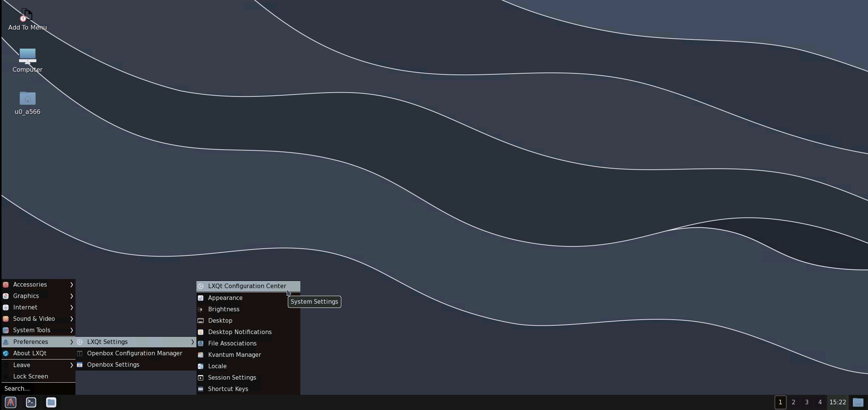Click the LXQt main menu button
The width and height of the screenshot is (868, 410).
[x=11, y=402]
